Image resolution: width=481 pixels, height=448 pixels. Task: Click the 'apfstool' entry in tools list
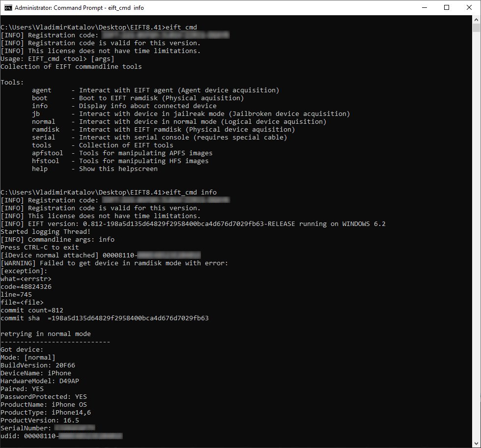click(47, 153)
